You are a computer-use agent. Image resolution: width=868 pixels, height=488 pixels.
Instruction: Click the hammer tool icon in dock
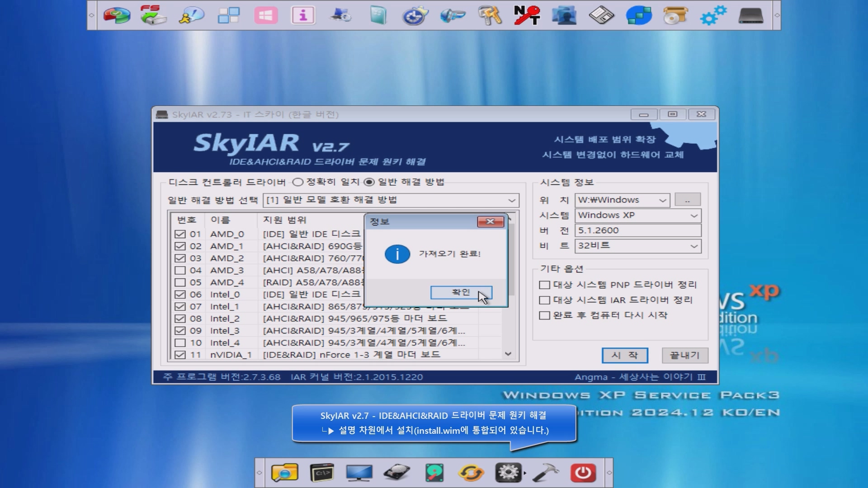coord(546,473)
